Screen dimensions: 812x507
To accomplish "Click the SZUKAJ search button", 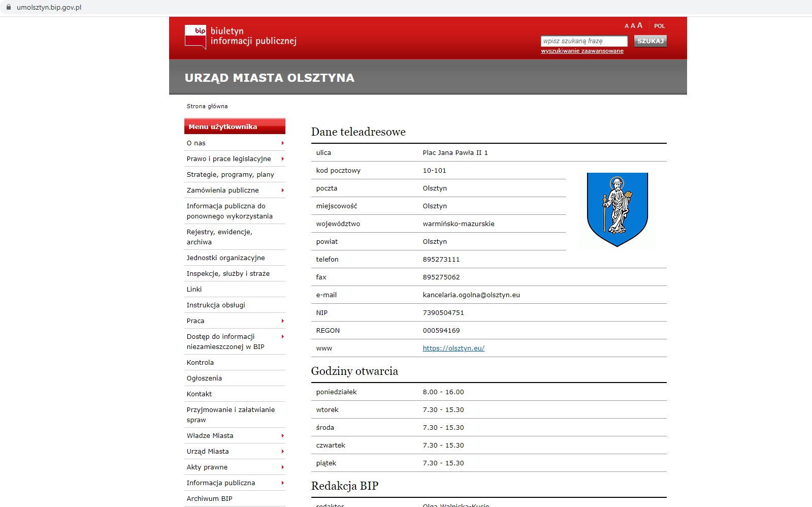I will click(x=650, y=41).
